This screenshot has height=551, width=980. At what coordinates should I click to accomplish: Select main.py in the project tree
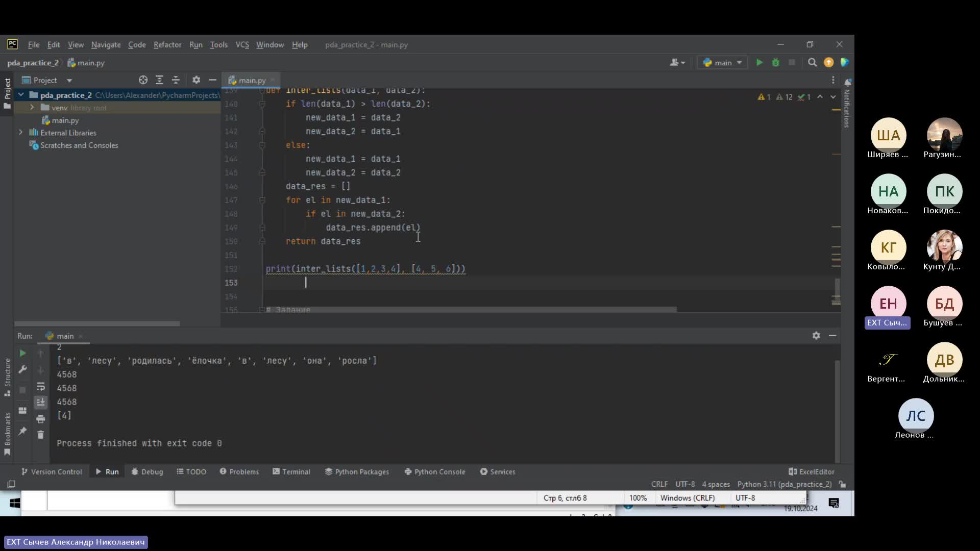65,120
